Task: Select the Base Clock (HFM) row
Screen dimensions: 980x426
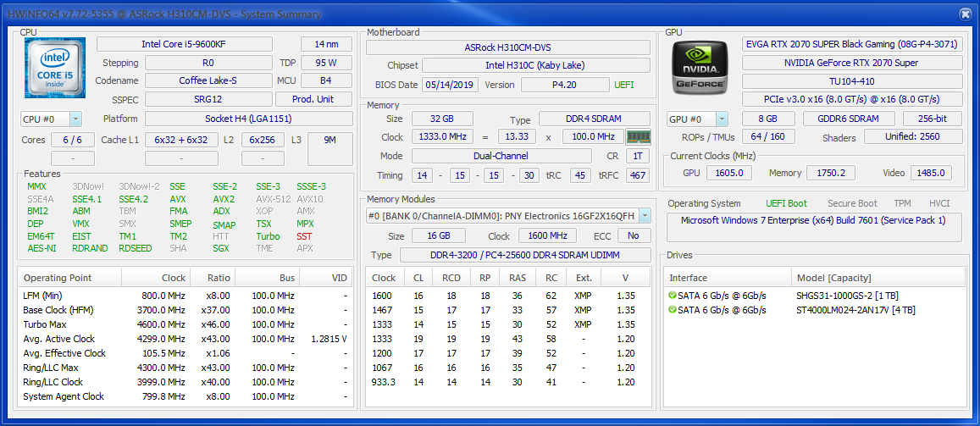Action: [185, 310]
